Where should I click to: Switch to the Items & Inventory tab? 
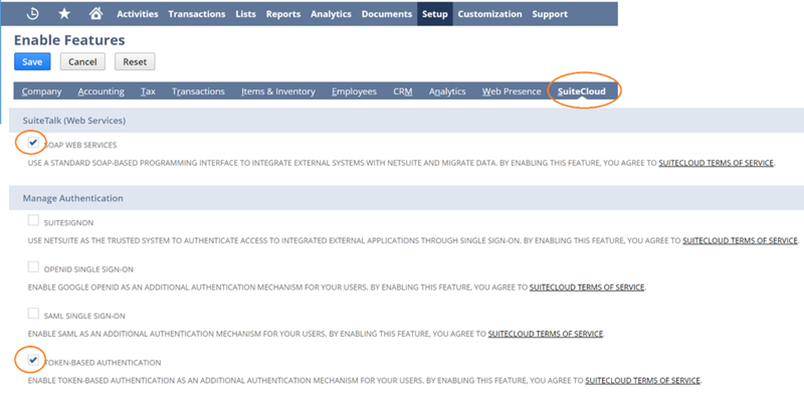click(x=278, y=91)
